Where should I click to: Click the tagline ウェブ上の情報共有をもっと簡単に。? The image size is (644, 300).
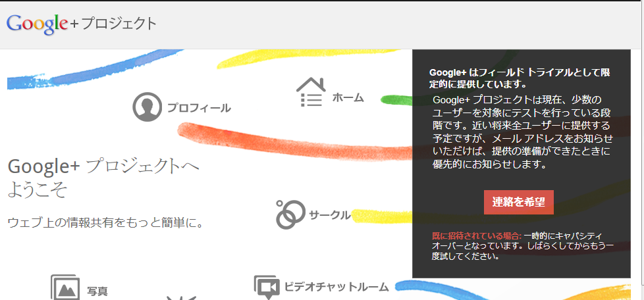(105, 223)
